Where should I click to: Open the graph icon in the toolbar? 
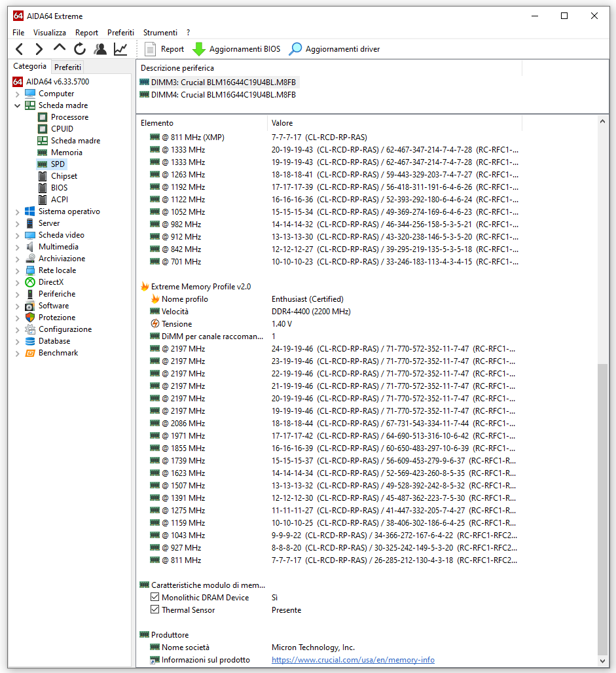[120, 49]
